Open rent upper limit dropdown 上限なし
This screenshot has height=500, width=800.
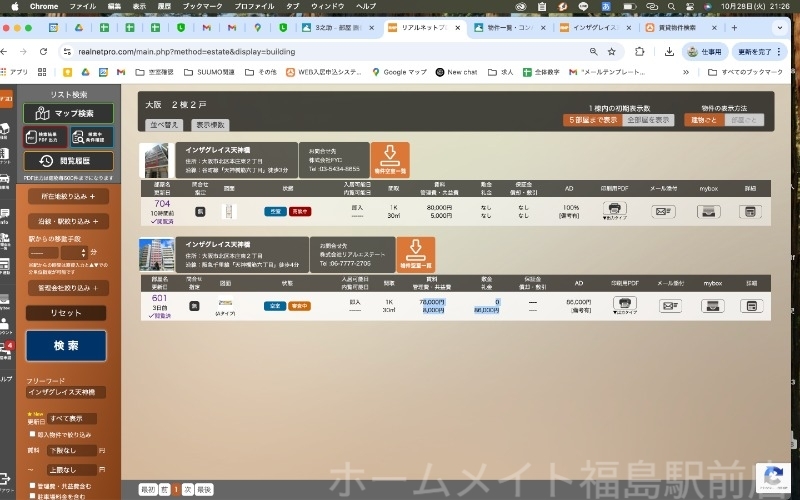tap(72, 470)
